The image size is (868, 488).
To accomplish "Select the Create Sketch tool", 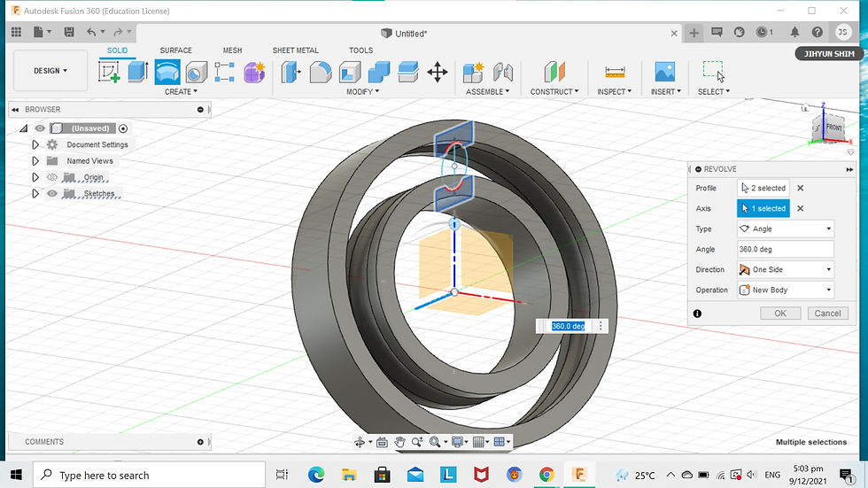I will [x=109, y=72].
